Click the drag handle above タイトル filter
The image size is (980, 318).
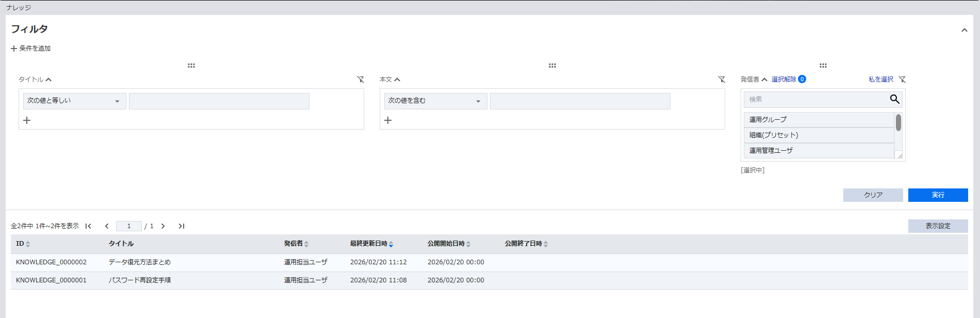click(191, 66)
